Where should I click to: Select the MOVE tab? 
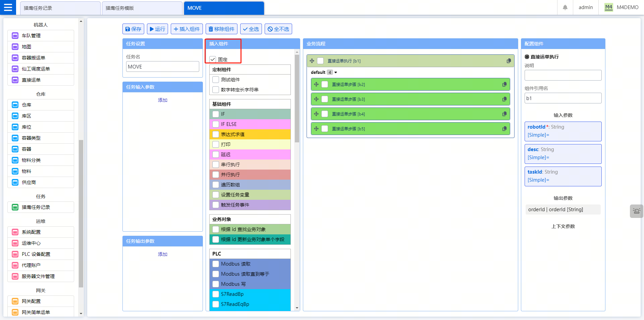coord(224,8)
